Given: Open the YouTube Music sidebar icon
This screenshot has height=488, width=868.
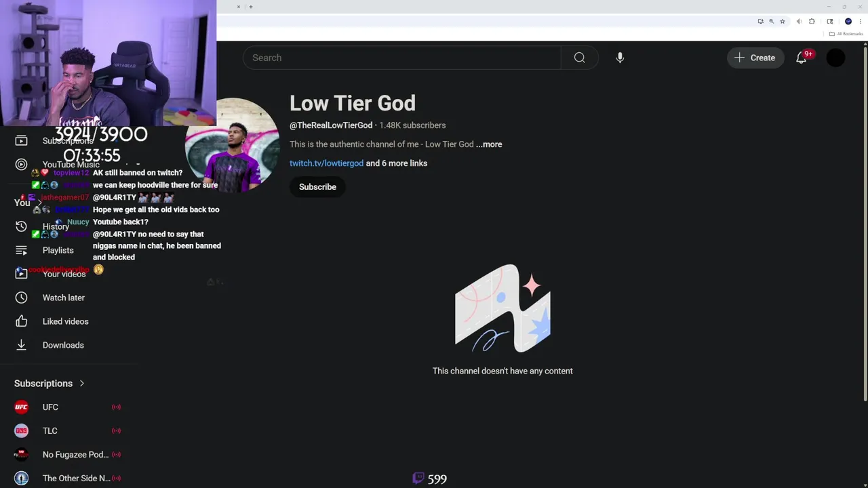Looking at the screenshot, I should point(21,164).
